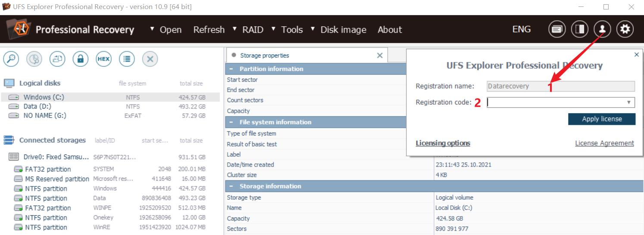Select the Data (D:) logical disk row

click(x=110, y=106)
